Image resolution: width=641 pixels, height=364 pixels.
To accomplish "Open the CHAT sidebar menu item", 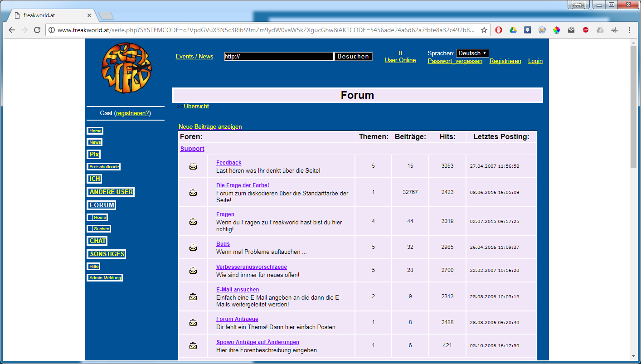I will [x=98, y=241].
